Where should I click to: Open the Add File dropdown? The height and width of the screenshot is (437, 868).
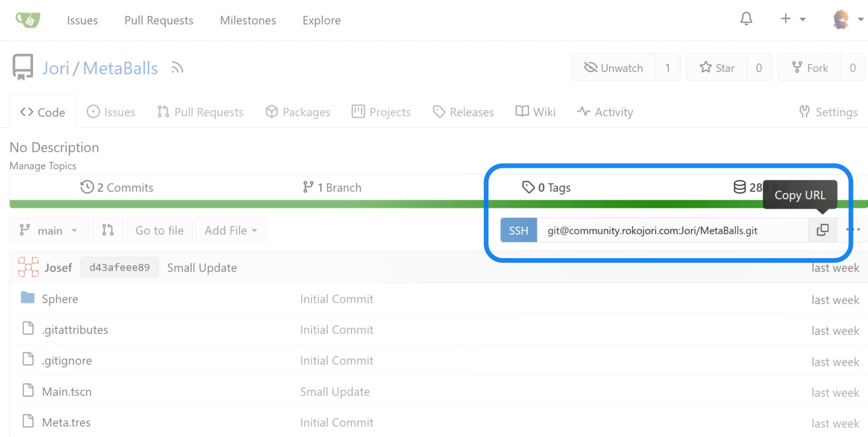(231, 231)
